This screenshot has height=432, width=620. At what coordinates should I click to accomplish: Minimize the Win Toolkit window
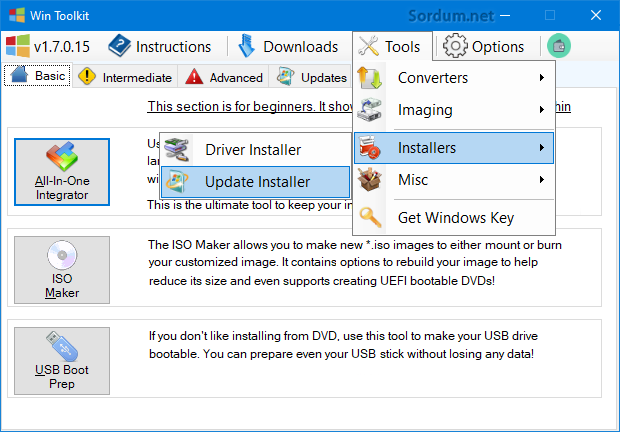click(x=505, y=15)
